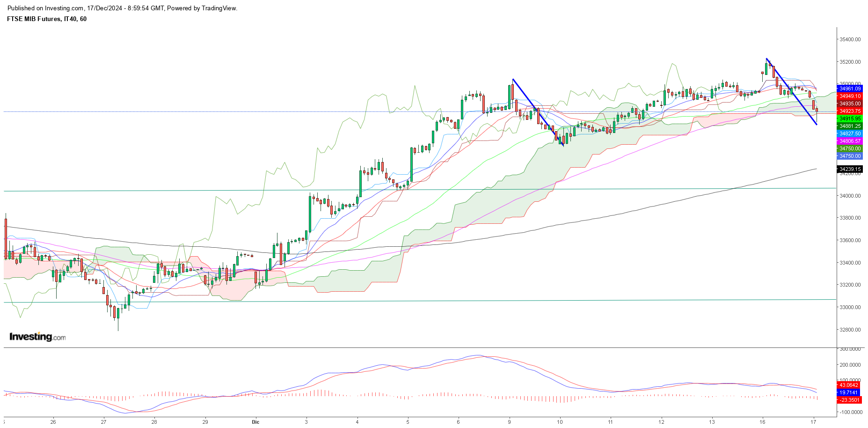Click the date label 12 on time axis
This screenshot has width=868, height=428.
pos(661,422)
